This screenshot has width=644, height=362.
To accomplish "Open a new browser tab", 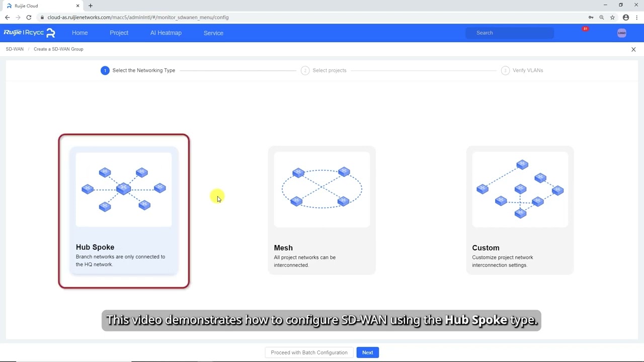I will (91, 6).
